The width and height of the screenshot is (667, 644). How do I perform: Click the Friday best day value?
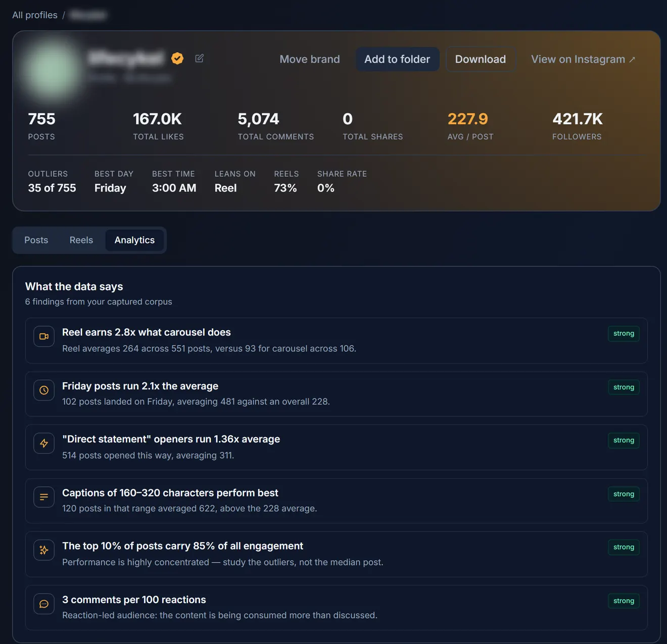[110, 188]
